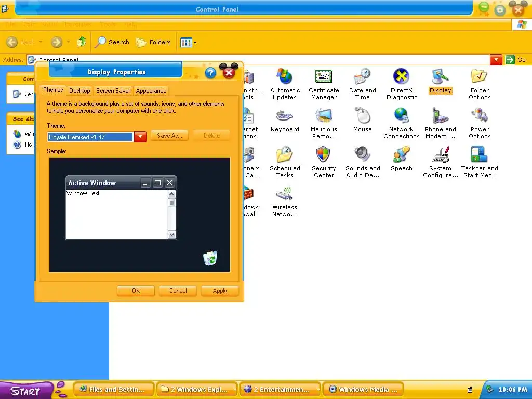Click the Back arrow in the toolbar

(12, 42)
